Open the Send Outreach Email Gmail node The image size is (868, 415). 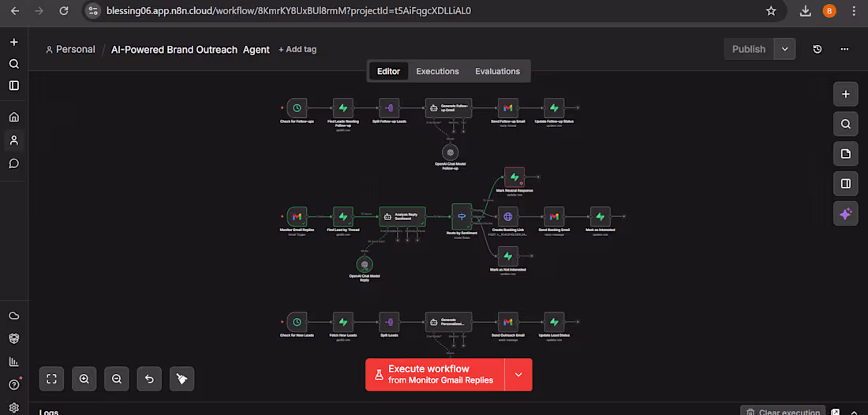point(507,322)
